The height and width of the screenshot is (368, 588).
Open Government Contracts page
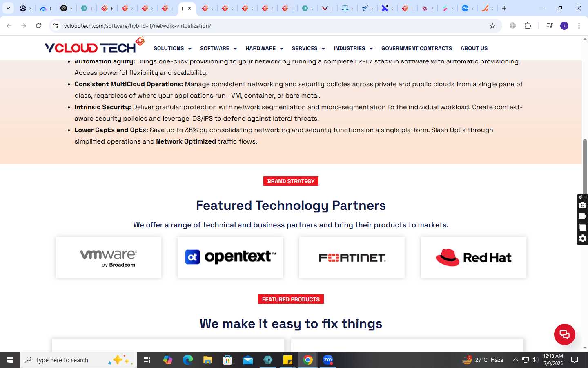pyautogui.click(x=416, y=48)
